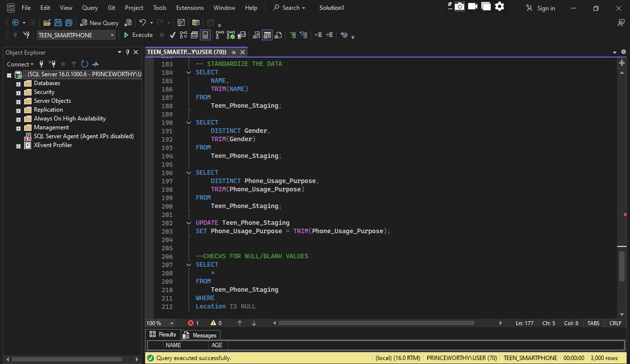Image resolution: width=630 pixels, height=364 pixels.
Task: Click the Object Explorer connect plug icon
Action: click(41, 64)
